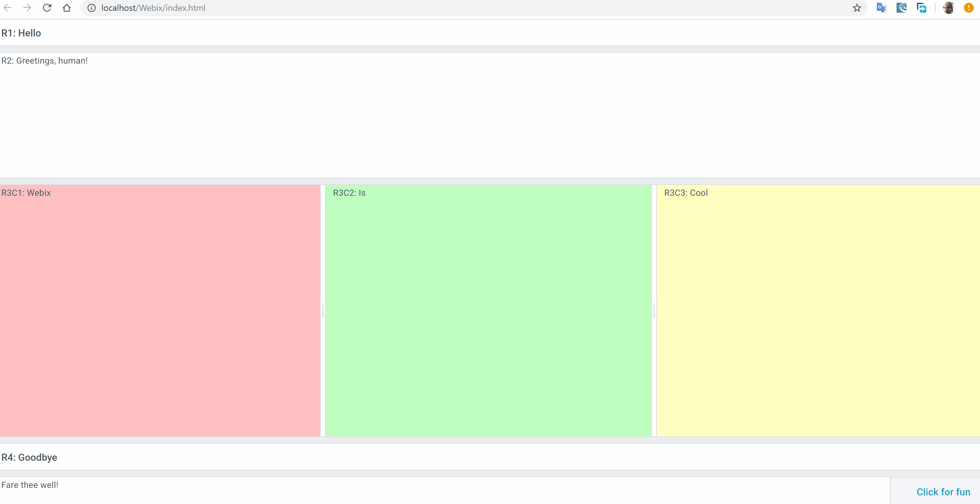This screenshot has height=504, width=980.
Task: Open the user profile avatar
Action: coord(948,8)
